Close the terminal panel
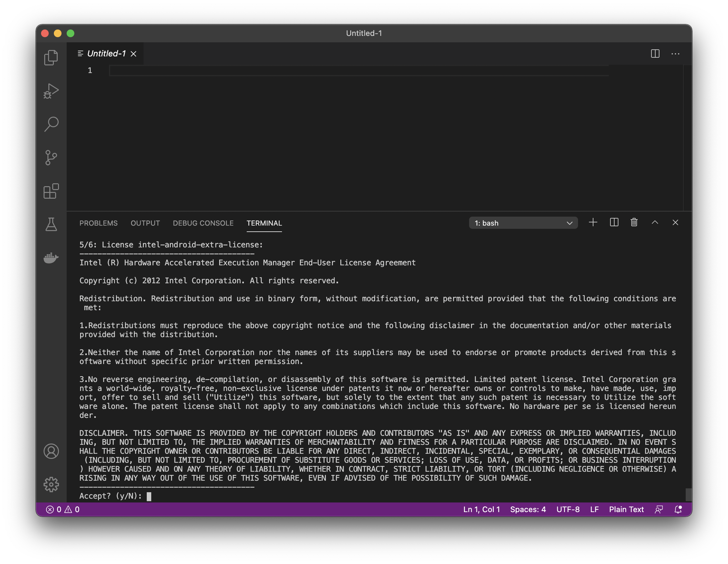This screenshot has height=564, width=728. pos(675,222)
